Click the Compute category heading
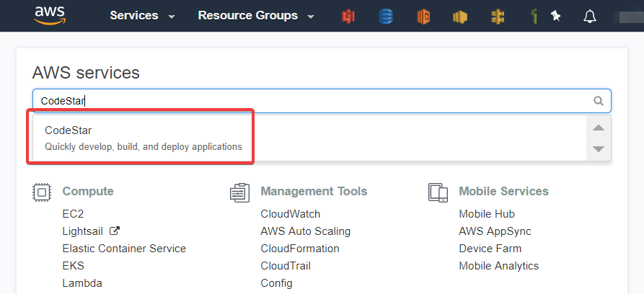The image size is (644, 294). [x=88, y=191]
